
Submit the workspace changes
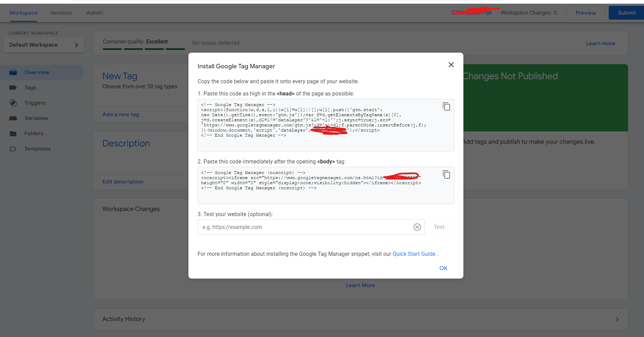click(626, 13)
